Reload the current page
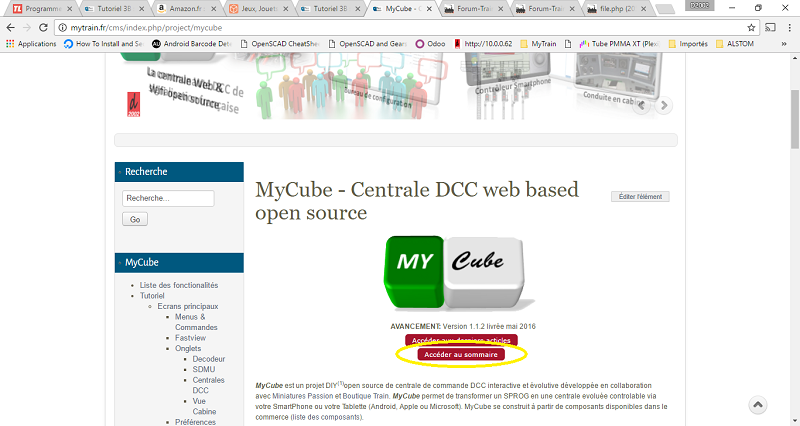The height and width of the screenshot is (426, 800). [x=43, y=28]
